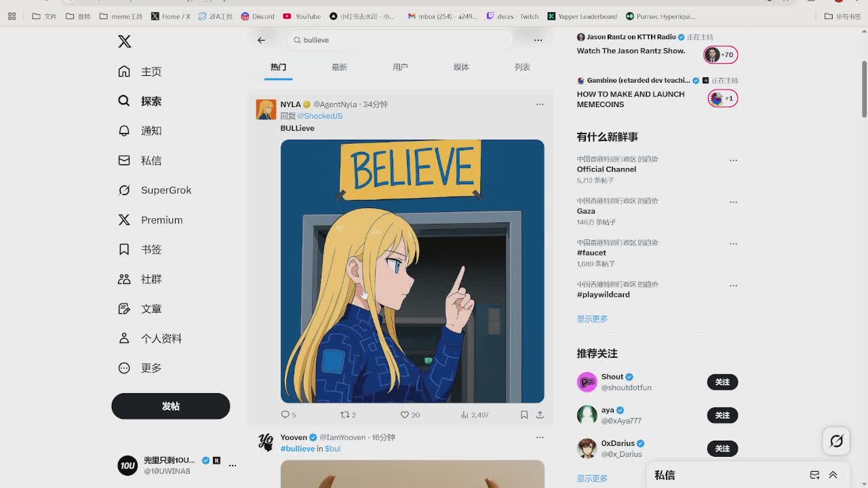
Task: Share the NYLA post
Action: point(540,415)
